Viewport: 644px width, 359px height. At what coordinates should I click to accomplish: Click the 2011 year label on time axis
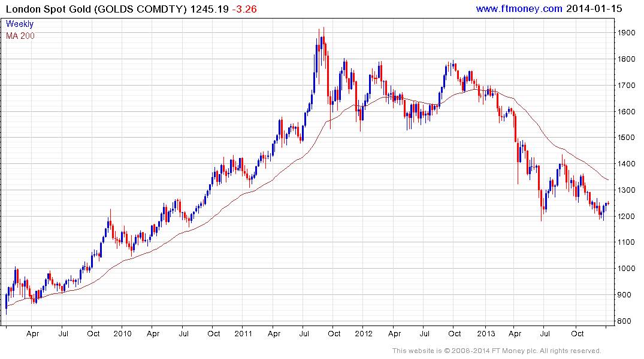pos(243,333)
